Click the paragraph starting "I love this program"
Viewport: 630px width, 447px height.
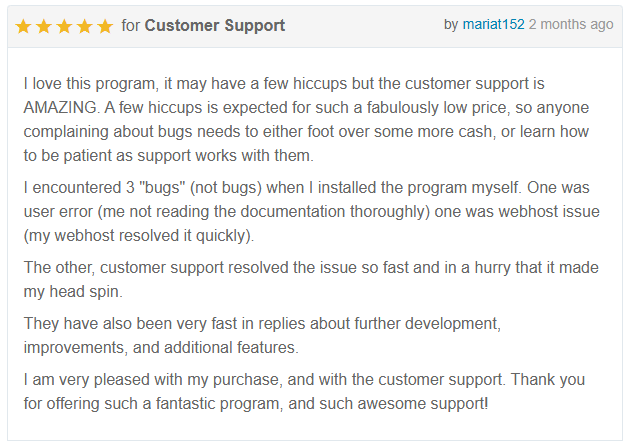tap(300, 120)
